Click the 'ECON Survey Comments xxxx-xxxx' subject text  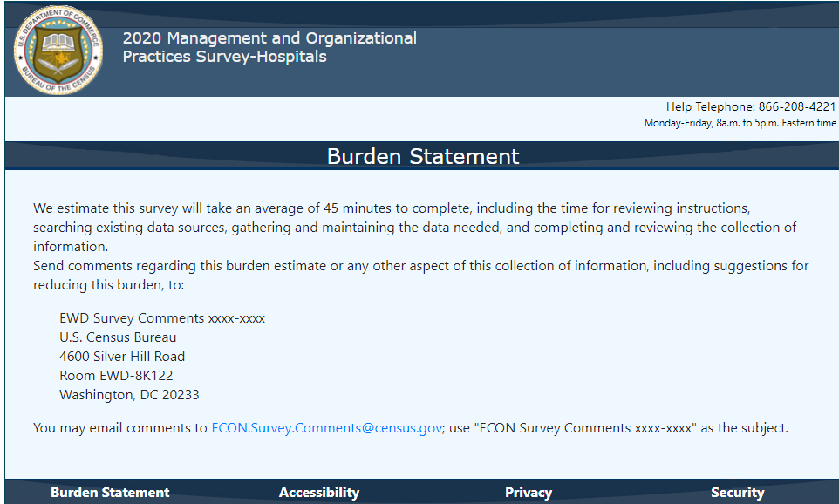[585, 428]
